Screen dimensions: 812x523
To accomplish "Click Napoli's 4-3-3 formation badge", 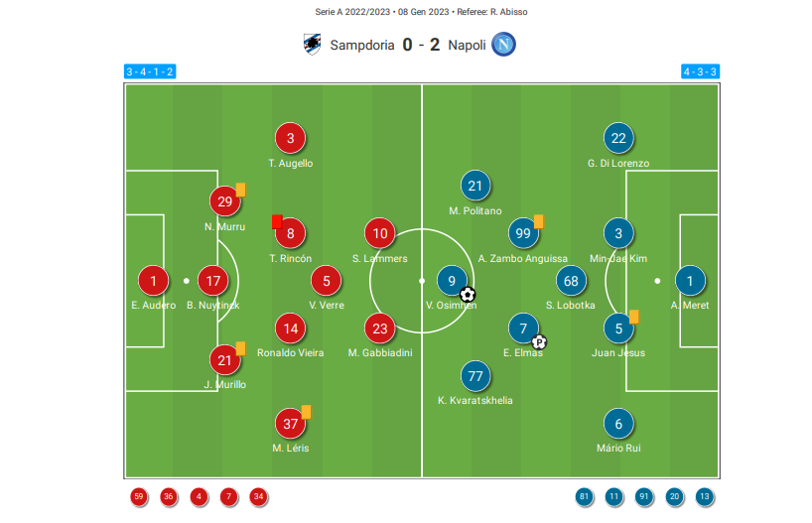I will coord(700,71).
